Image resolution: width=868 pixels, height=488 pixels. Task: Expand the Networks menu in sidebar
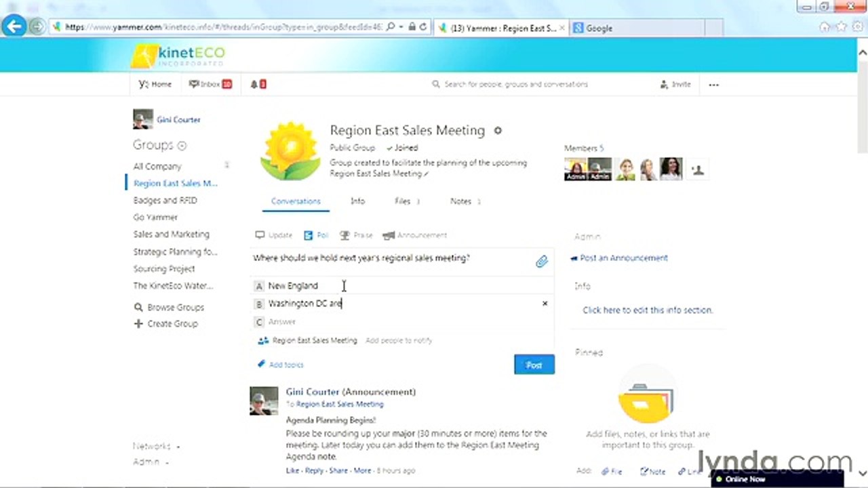tap(157, 447)
